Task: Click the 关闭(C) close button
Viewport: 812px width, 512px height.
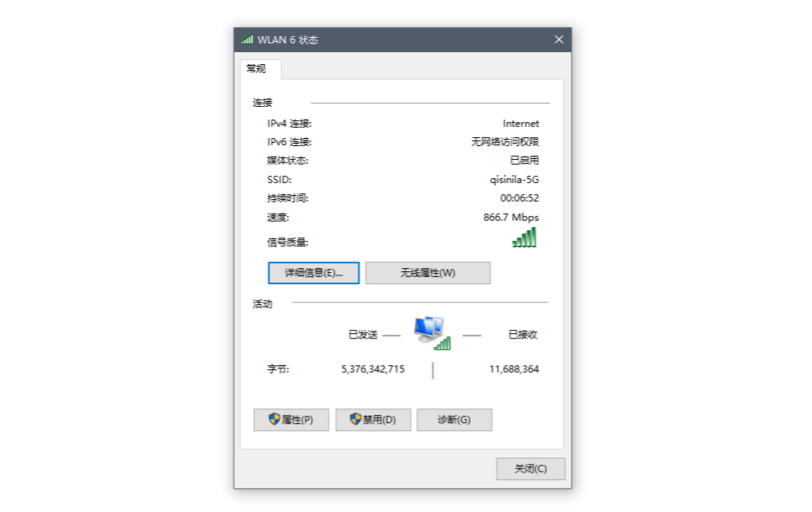Action: (530, 469)
